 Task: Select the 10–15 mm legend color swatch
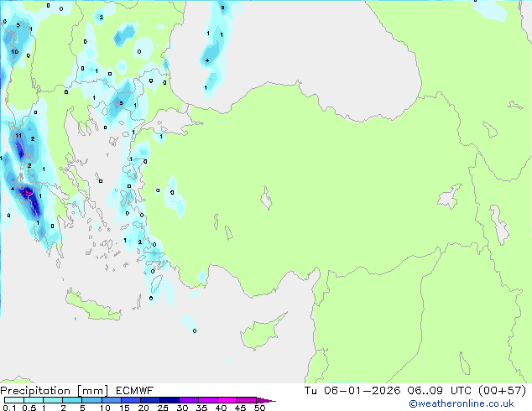[x=111, y=400]
